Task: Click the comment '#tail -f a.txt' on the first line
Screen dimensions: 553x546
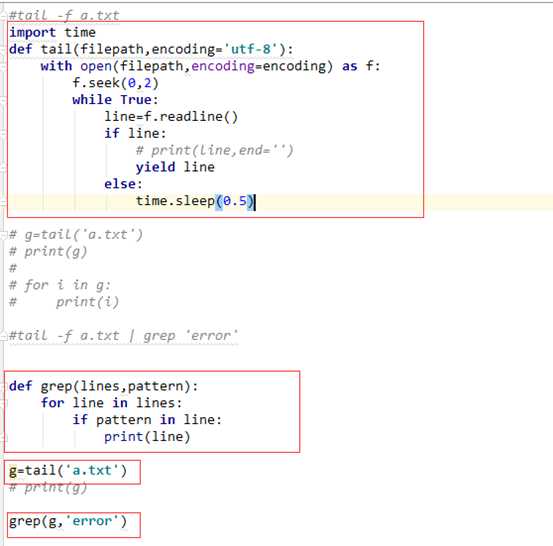Action: [64, 16]
